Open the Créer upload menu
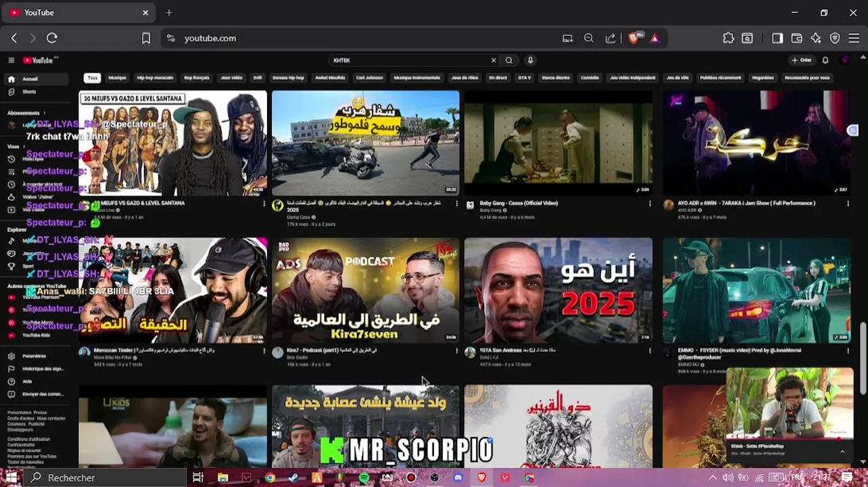This screenshot has height=487, width=868. pos(801,60)
